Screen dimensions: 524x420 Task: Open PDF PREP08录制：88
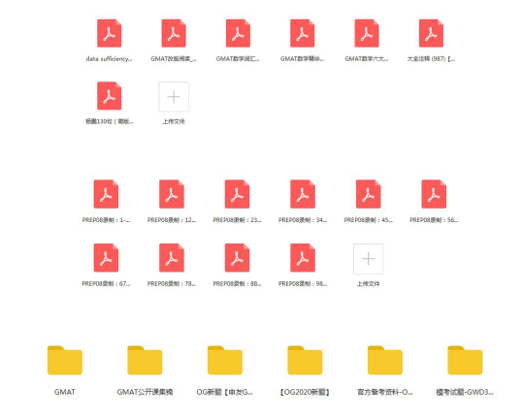238,258
